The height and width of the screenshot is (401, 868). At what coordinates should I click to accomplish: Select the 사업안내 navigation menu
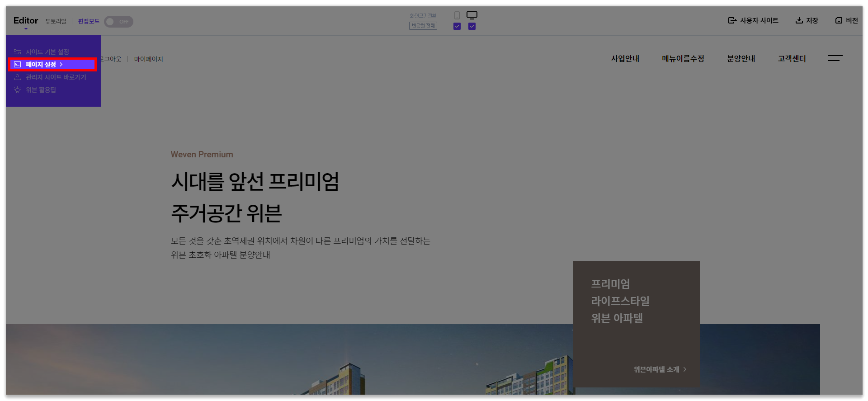coord(625,59)
